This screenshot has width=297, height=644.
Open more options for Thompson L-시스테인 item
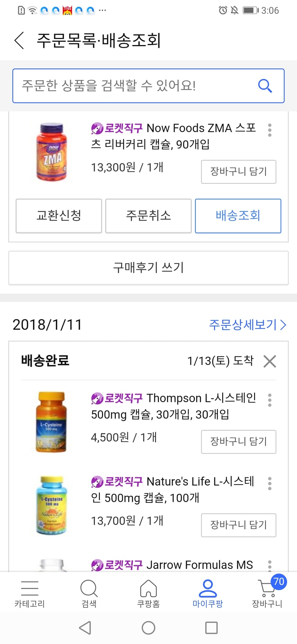click(x=269, y=400)
